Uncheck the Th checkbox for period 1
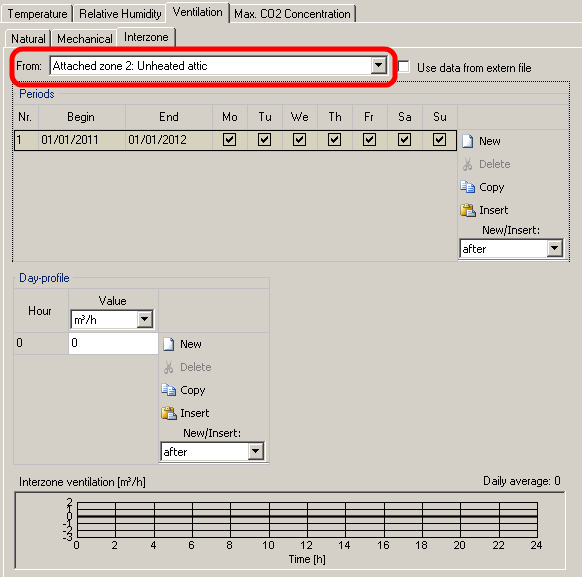582x577 pixels. click(x=334, y=140)
